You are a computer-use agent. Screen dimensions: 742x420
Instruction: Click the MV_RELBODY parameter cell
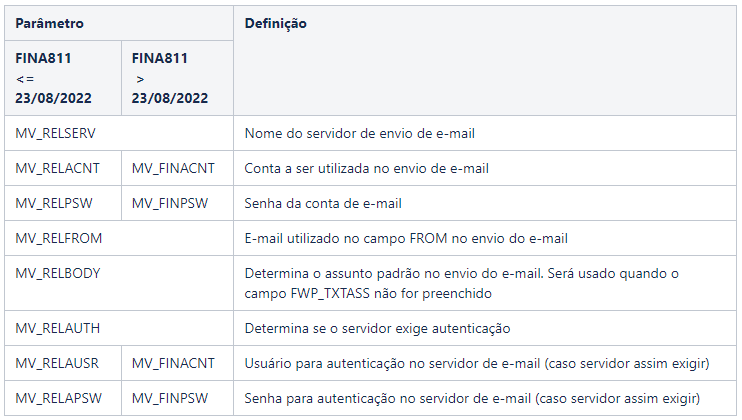(x=119, y=283)
